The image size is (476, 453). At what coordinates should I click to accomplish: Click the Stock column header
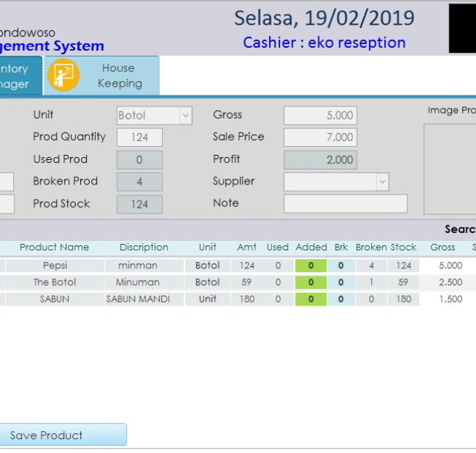pyautogui.click(x=404, y=247)
